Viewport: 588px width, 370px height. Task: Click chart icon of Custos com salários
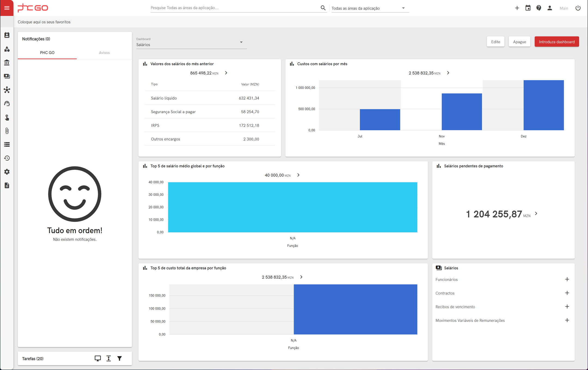click(x=292, y=64)
